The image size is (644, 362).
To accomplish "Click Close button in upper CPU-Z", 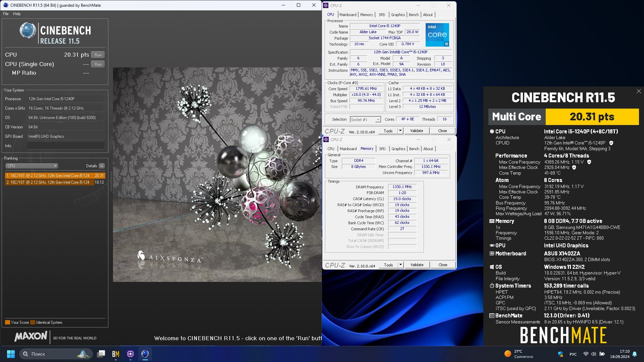I will (442, 131).
